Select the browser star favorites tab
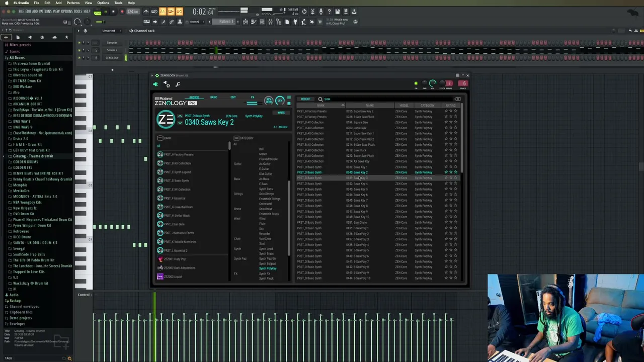This screenshot has width=644, height=362. (66, 37)
